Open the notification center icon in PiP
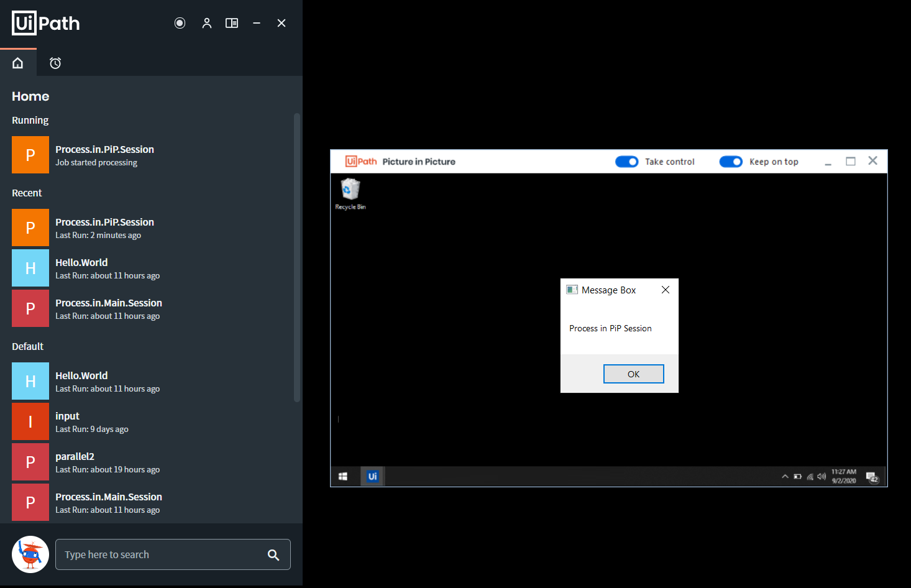Image resolution: width=911 pixels, height=588 pixels. coord(872,477)
